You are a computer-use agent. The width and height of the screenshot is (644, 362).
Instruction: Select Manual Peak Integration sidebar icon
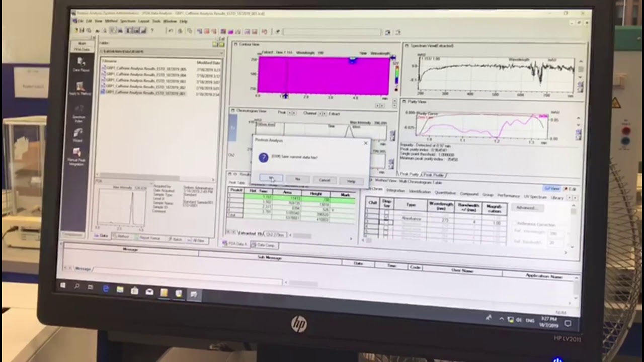click(77, 157)
